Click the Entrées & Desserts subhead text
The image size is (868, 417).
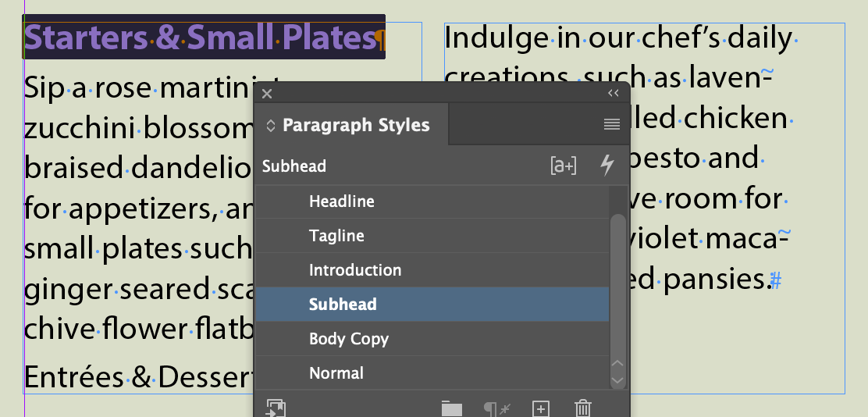pos(140,377)
